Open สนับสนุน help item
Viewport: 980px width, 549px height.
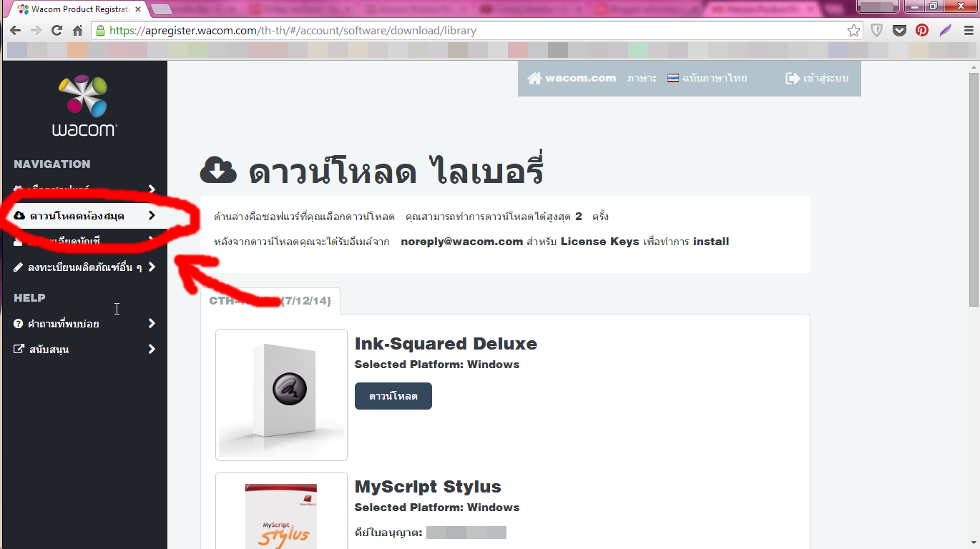(84, 350)
